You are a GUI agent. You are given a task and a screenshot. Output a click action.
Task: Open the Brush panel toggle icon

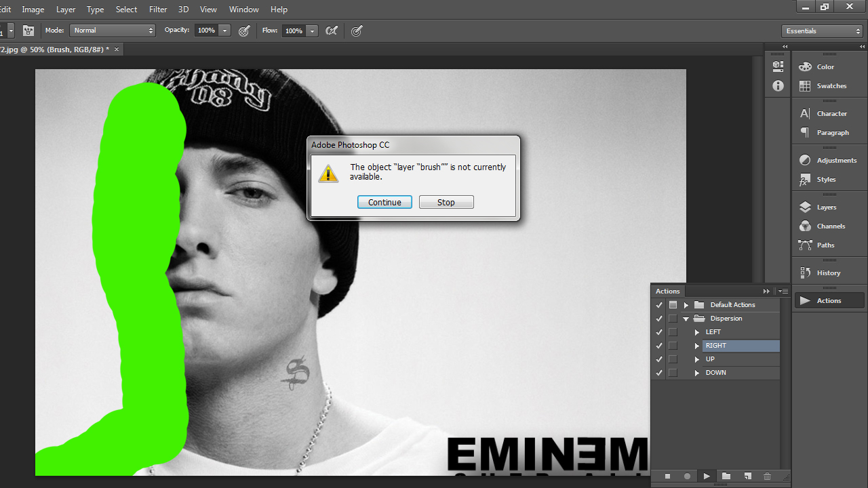pos(28,30)
